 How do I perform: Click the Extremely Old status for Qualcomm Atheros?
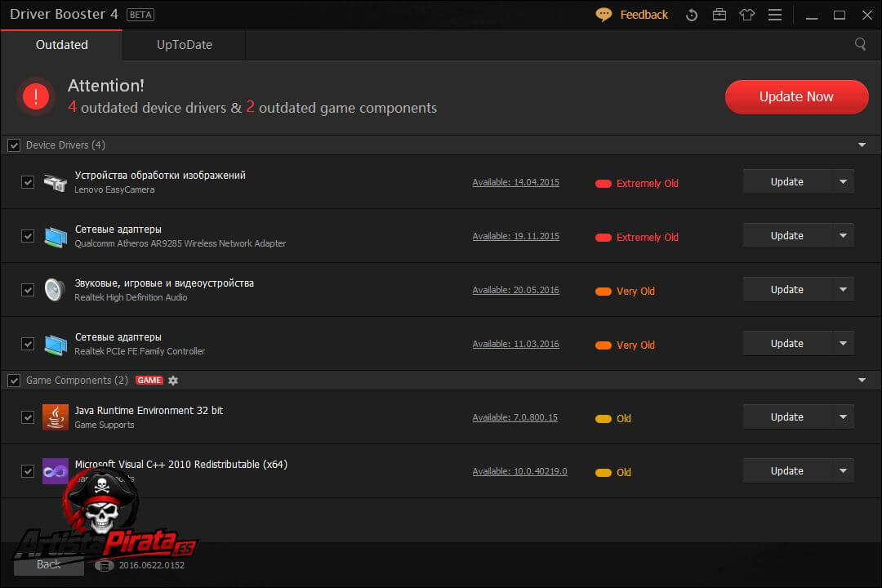pos(637,238)
